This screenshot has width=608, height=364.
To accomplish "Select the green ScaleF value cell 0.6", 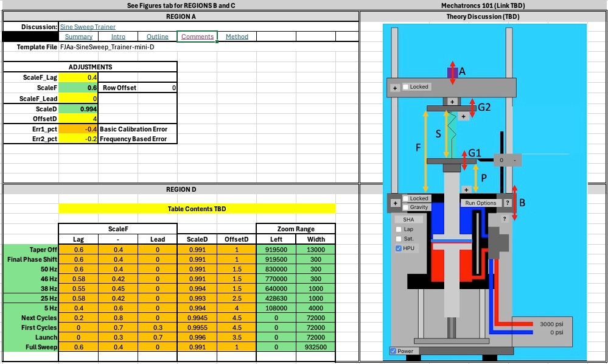I will tap(79, 88).
